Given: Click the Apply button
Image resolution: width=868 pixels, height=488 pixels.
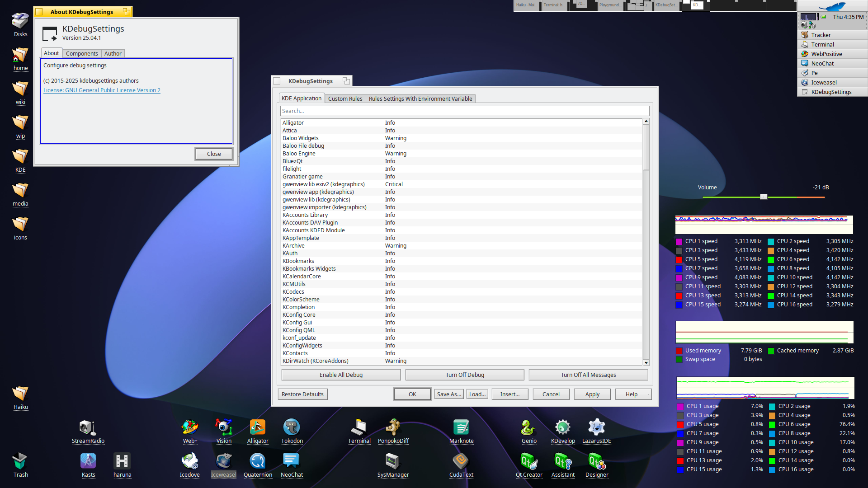Looking at the screenshot, I should (592, 394).
